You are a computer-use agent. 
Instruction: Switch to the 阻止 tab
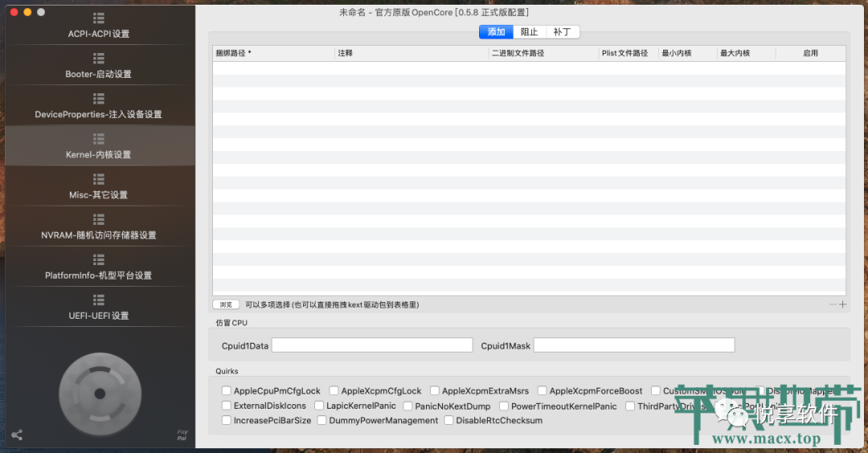[x=529, y=32]
